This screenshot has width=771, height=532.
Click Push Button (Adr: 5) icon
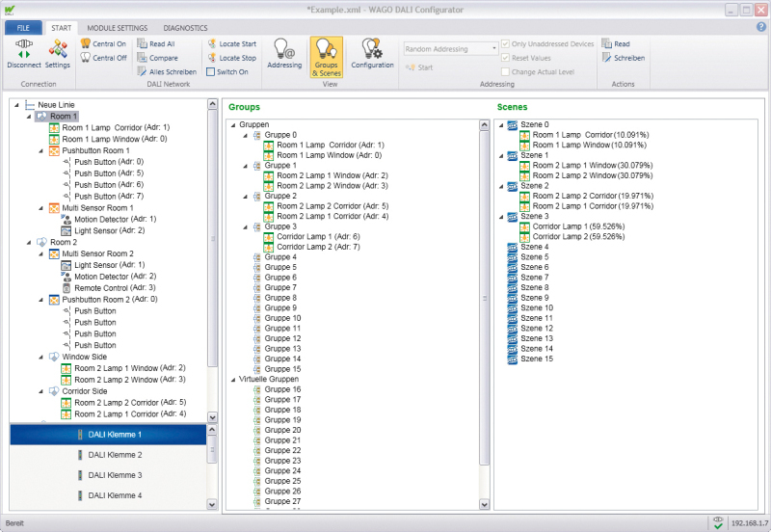pyautogui.click(x=66, y=173)
